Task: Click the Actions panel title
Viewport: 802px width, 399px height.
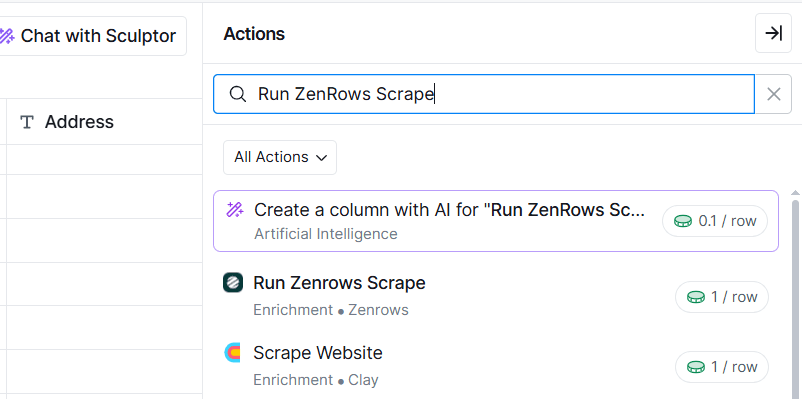Action: pyautogui.click(x=254, y=34)
